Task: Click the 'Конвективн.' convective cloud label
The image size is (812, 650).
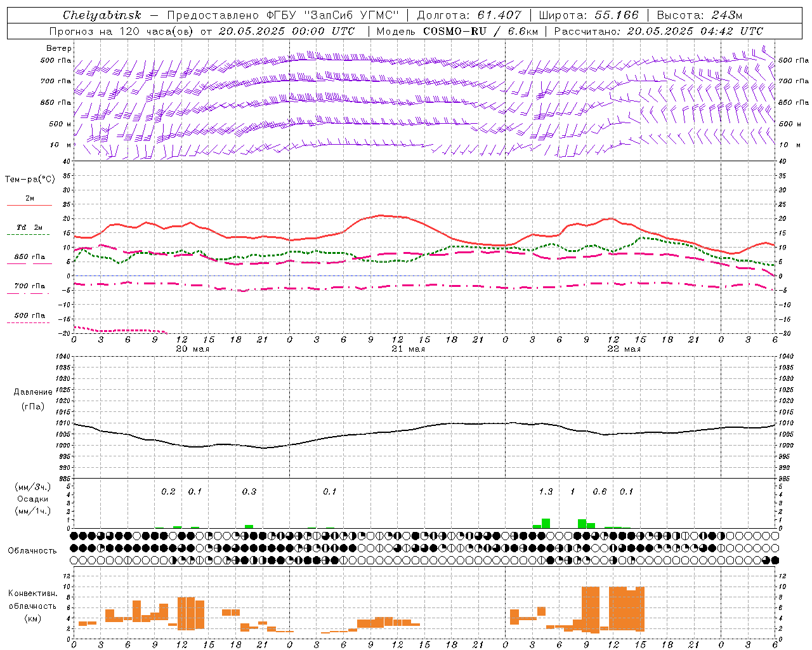Action: pyautogui.click(x=33, y=594)
